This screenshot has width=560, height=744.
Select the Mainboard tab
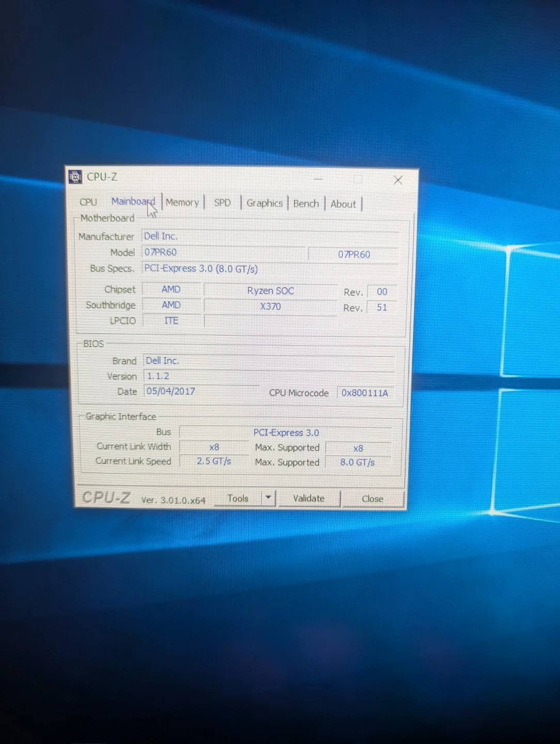tap(133, 202)
